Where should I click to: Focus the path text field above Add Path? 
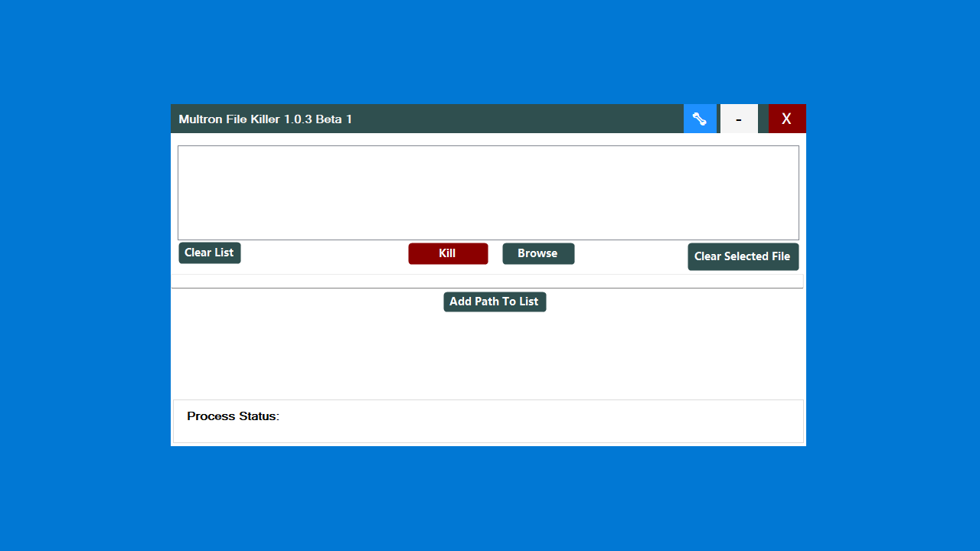point(487,281)
